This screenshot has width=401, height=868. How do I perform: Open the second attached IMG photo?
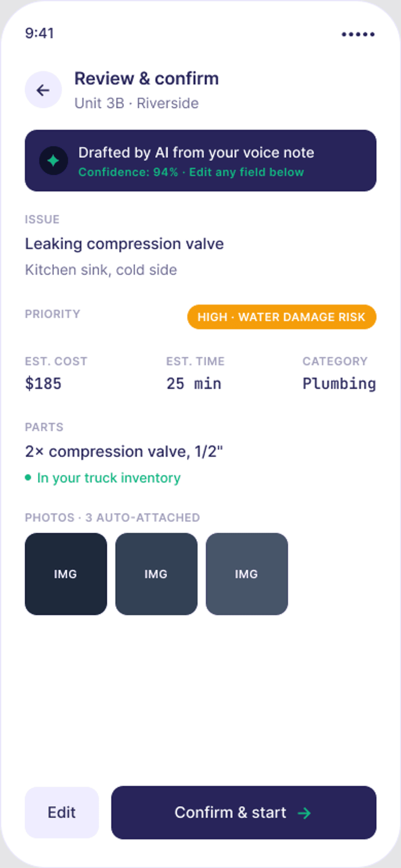point(156,574)
